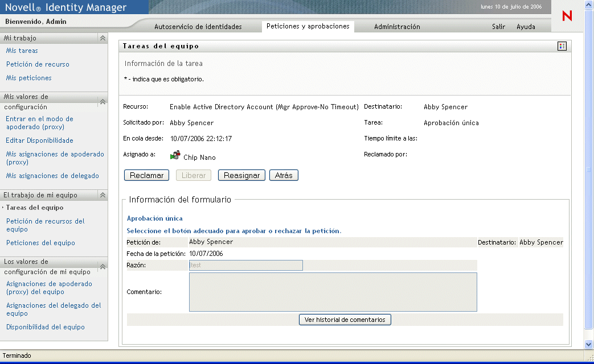
Task: Click inside the Comentario text area
Action: (x=333, y=292)
